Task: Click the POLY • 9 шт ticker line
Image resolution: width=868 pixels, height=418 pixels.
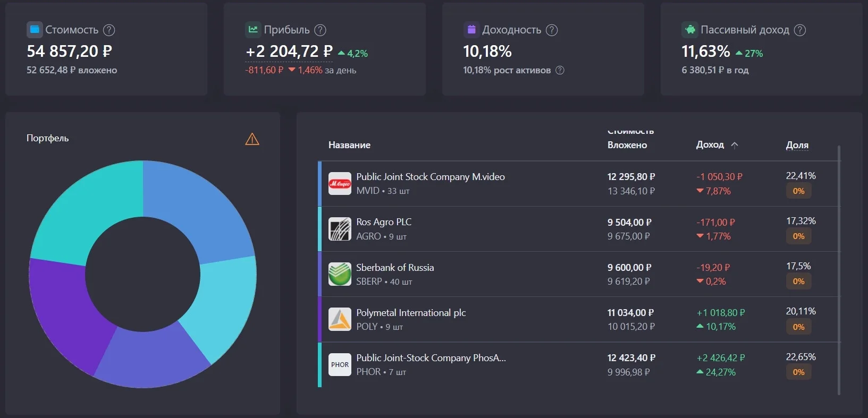Action: tap(380, 327)
